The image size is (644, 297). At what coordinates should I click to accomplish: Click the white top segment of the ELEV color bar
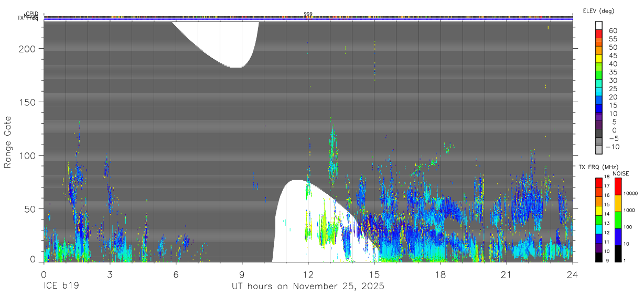coord(598,25)
